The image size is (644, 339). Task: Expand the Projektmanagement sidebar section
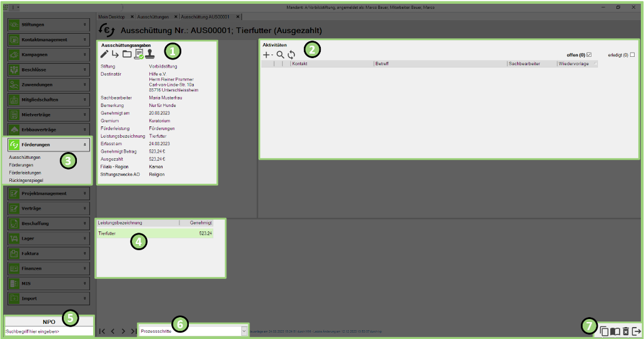point(49,193)
